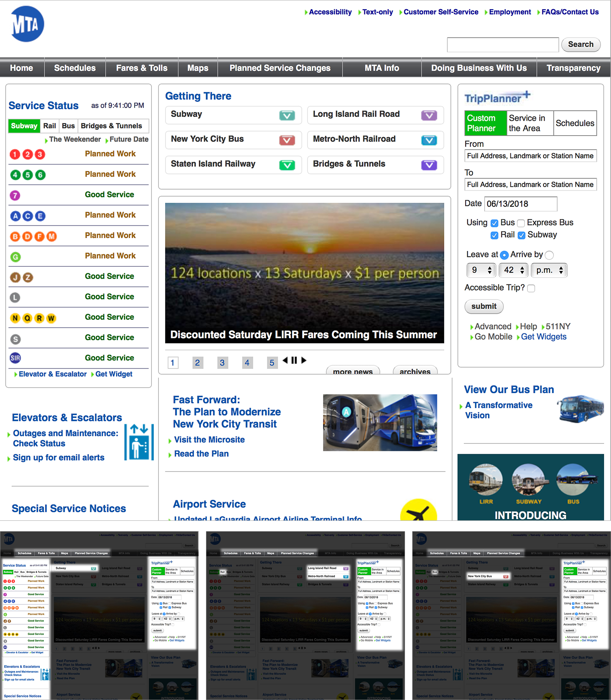Click the gray S shuttle bullet
611x700 pixels.
point(15,339)
